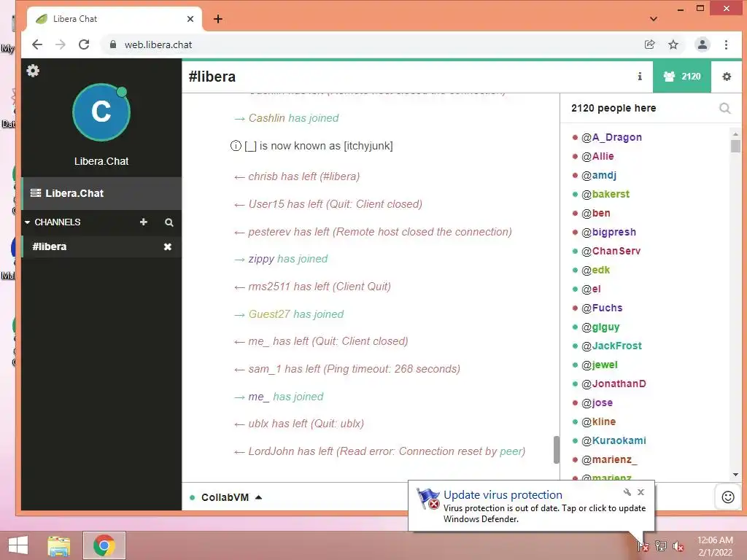747x560 pixels.
Task: Click @el in the user list
Action: 591,289
